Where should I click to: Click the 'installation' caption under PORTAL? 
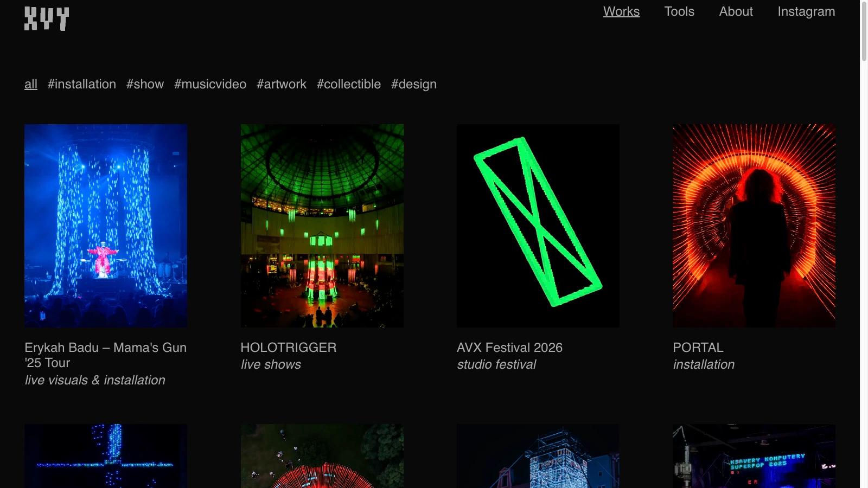pyautogui.click(x=704, y=364)
